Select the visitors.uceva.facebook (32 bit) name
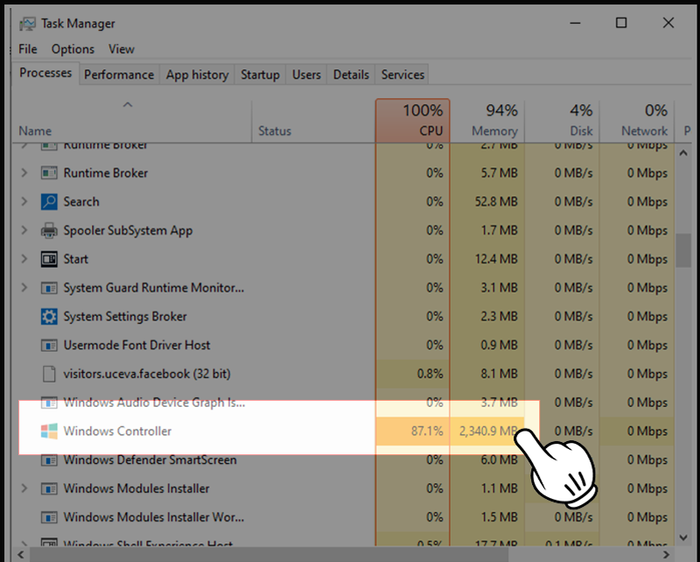Screen dimensions: 700x562 tap(147, 374)
